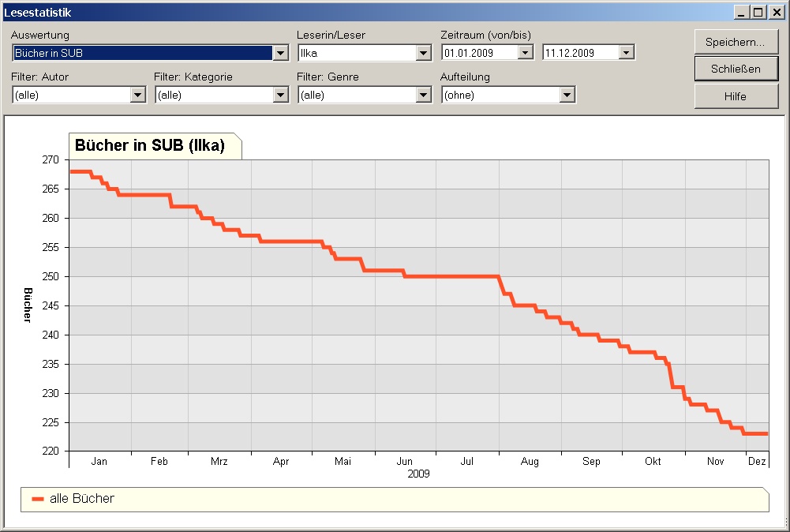This screenshot has height=532, width=790.
Task: Expand the Filter: Autor dropdown arrow
Action: pos(137,96)
